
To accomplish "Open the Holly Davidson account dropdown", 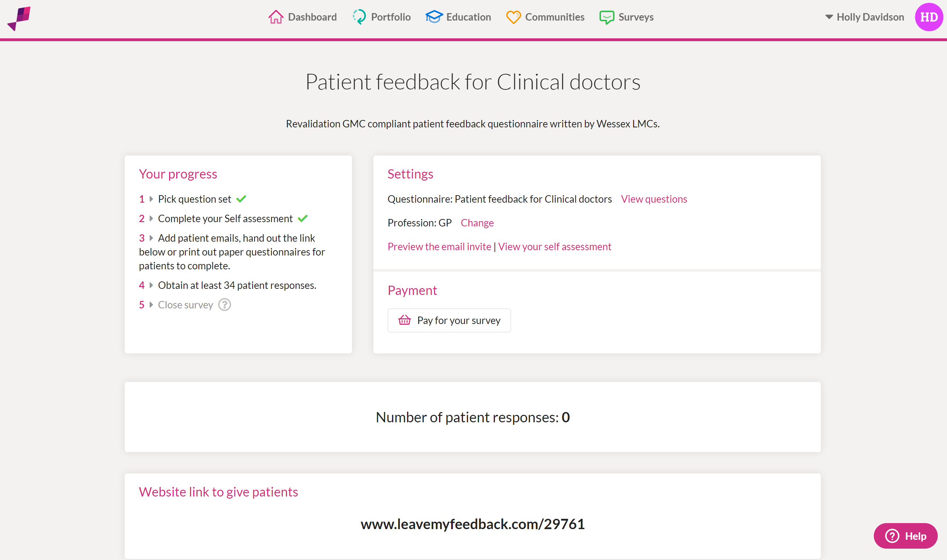I will tap(865, 17).
